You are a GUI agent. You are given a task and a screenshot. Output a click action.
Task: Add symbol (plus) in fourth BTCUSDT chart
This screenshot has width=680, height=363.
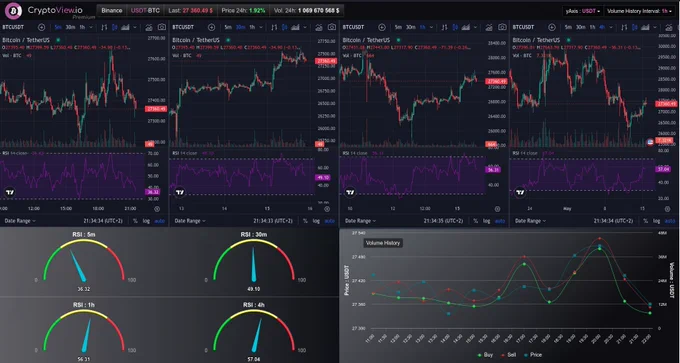552,27
